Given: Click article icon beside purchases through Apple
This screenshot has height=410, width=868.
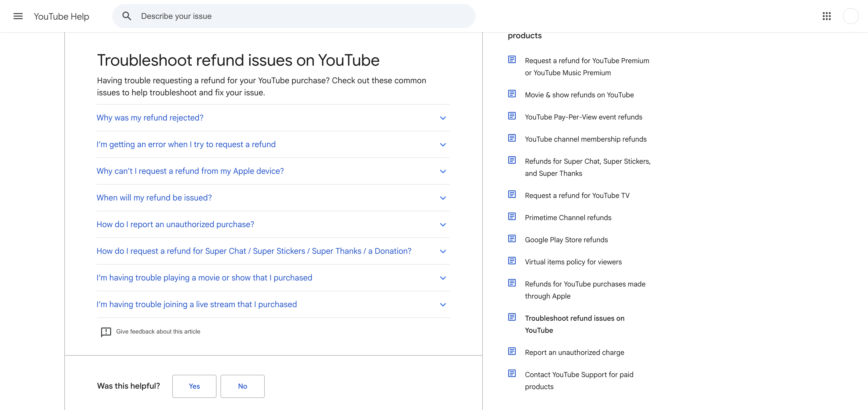Looking at the screenshot, I should pyautogui.click(x=512, y=283).
